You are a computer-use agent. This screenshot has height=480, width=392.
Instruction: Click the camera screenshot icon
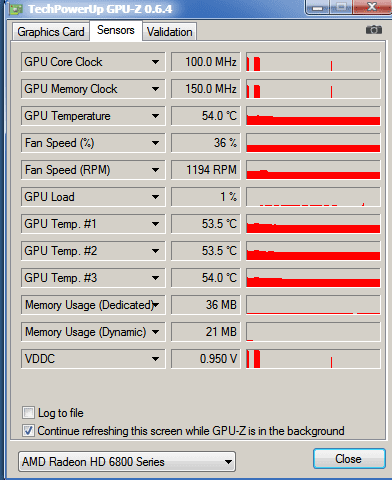tap(374, 30)
